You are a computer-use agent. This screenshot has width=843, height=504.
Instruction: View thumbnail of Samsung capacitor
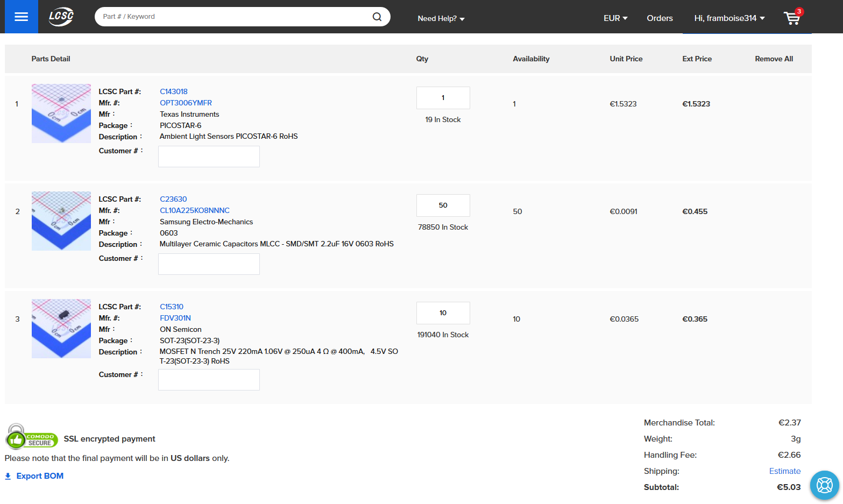click(x=61, y=221)
